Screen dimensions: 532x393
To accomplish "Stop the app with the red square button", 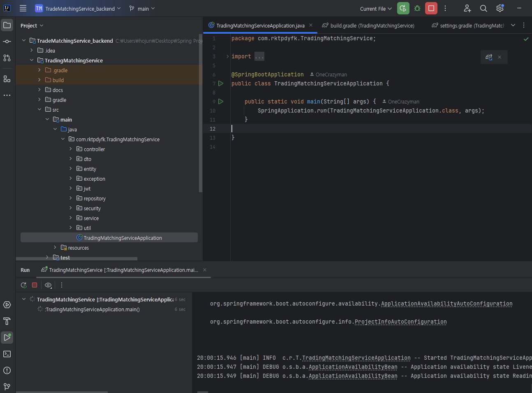I will 431,8.
